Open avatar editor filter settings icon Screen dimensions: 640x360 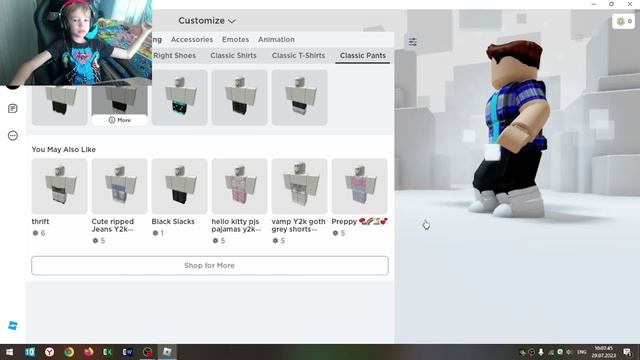point(413,42)
